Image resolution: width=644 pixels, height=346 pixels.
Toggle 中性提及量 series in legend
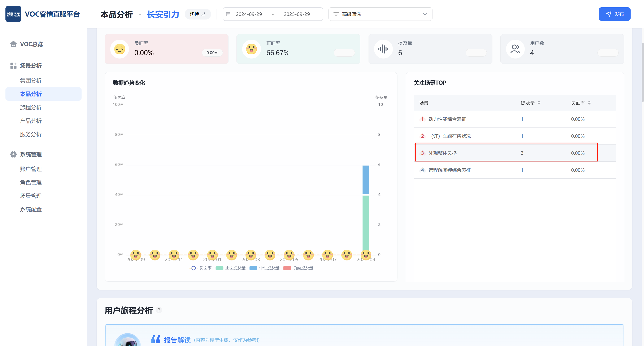coord(264,268)
